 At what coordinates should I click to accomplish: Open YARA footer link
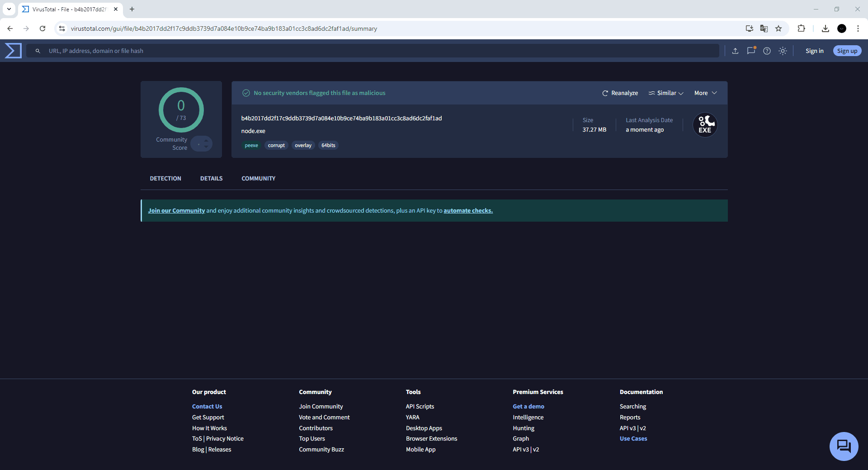[413, 418]
